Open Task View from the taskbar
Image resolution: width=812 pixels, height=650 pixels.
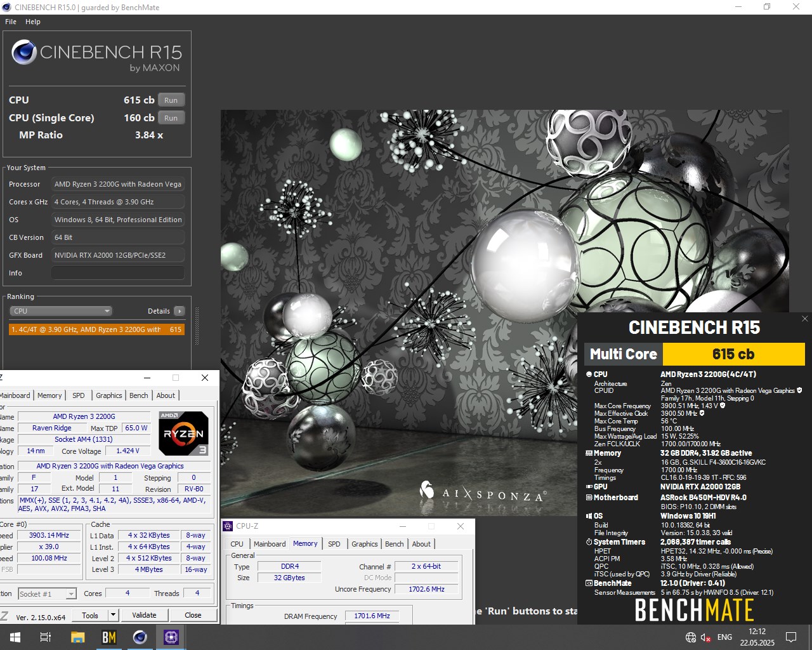[x=46, y=637]
